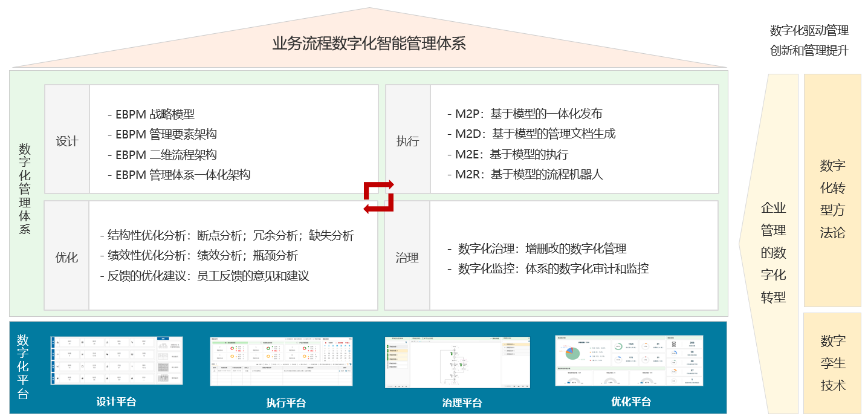Click the 数字化监控 bullet text
The image size is (868, 419).
click(552, 268)
